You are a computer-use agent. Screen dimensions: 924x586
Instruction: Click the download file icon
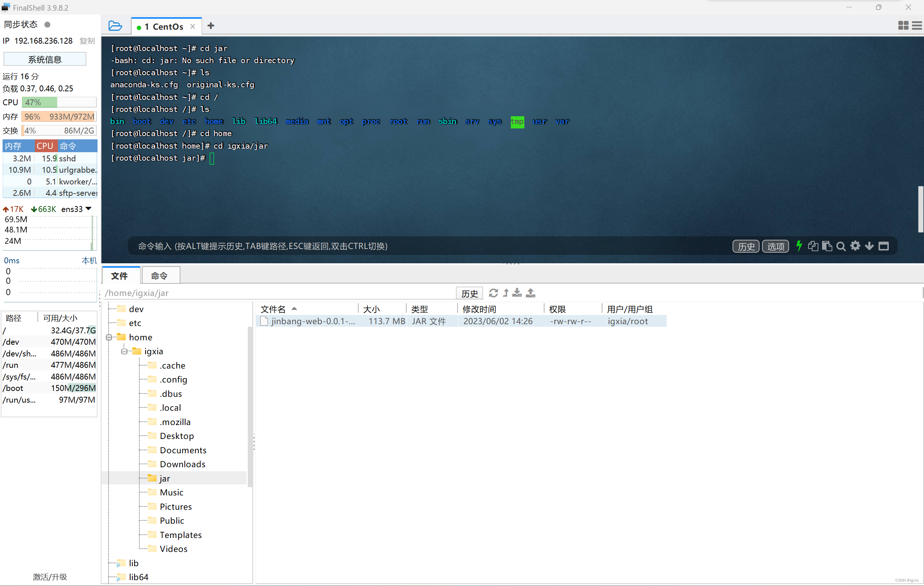(517, 293)
